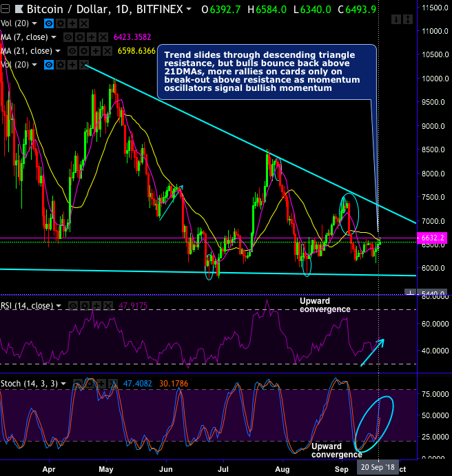
Task: Click the orange Stoch value 30.1786
Action: (x=174, y=384)
